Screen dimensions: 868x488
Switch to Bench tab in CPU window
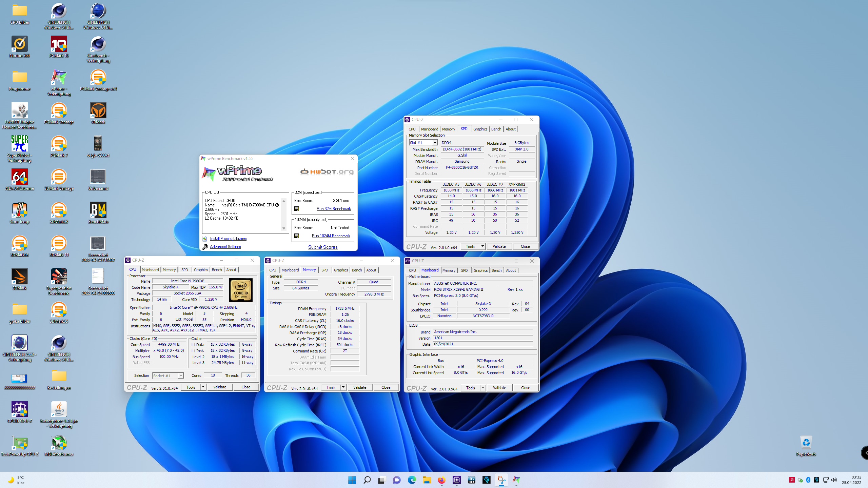(x=217, y=270)
